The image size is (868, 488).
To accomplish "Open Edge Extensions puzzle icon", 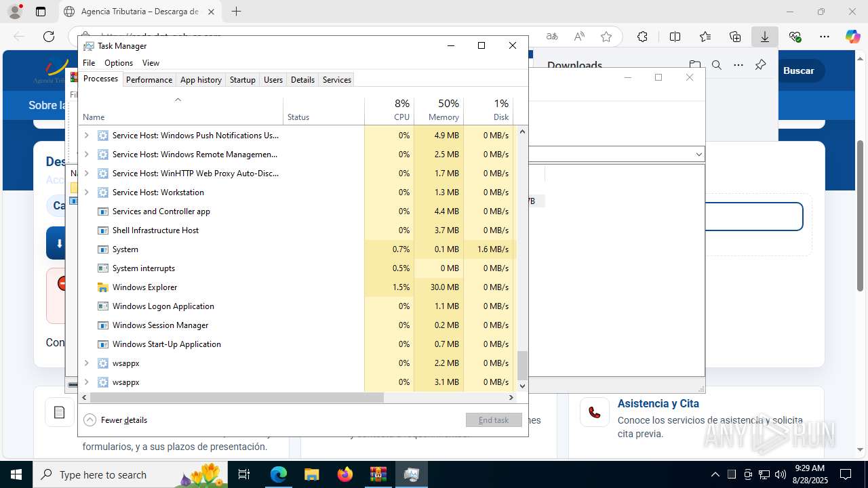I will [642, 37].
